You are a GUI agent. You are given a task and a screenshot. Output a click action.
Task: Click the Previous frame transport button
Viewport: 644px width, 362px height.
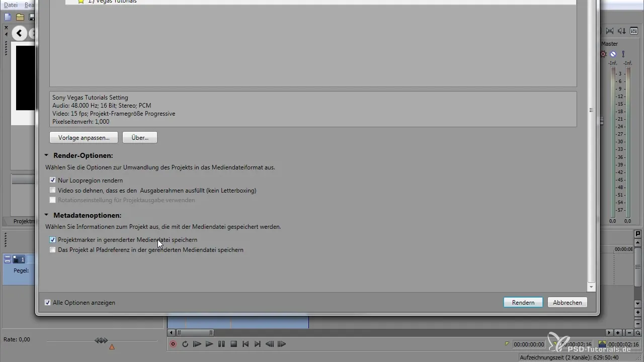270,344
